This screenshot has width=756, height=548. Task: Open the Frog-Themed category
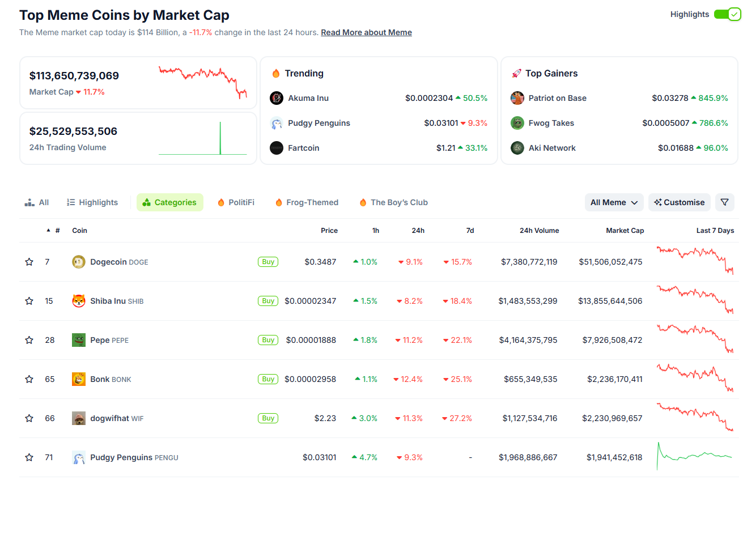[x=307, y=202]
